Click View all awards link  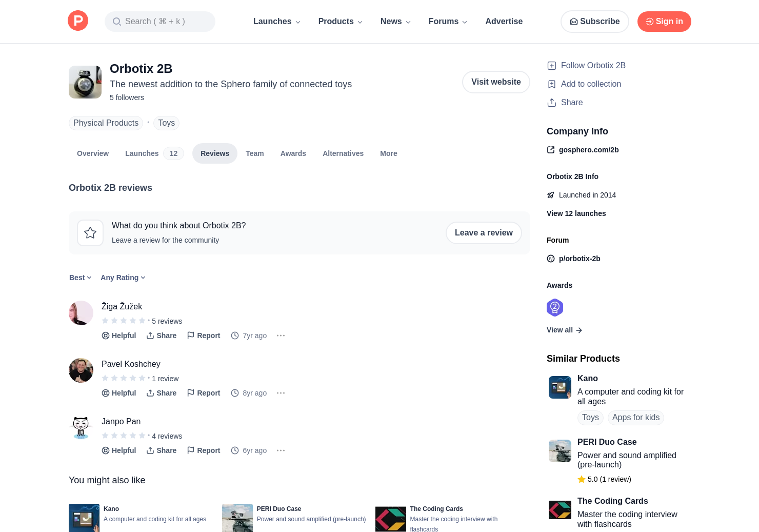coord(565,330)
